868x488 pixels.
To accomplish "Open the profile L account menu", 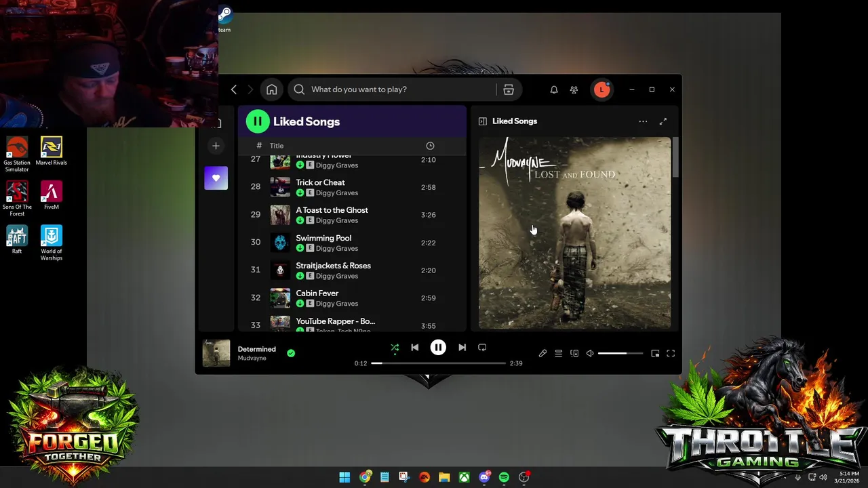I will click(601, 89).
